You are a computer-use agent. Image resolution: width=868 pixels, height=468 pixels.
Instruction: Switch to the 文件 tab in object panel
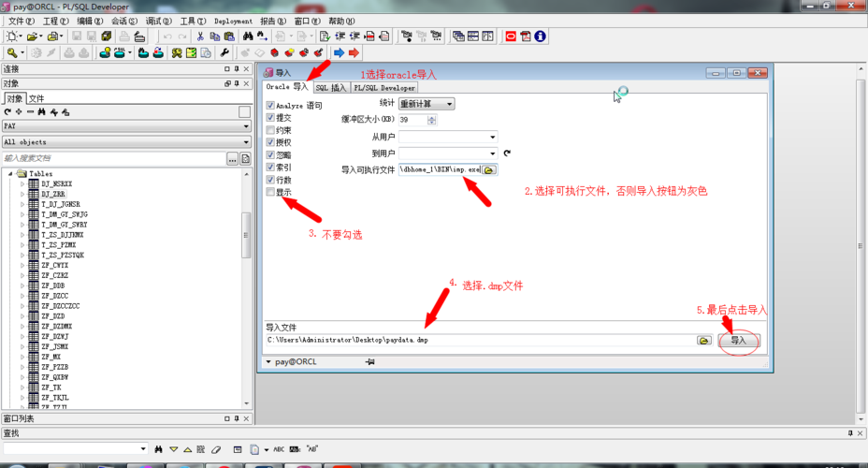[36, 98]
